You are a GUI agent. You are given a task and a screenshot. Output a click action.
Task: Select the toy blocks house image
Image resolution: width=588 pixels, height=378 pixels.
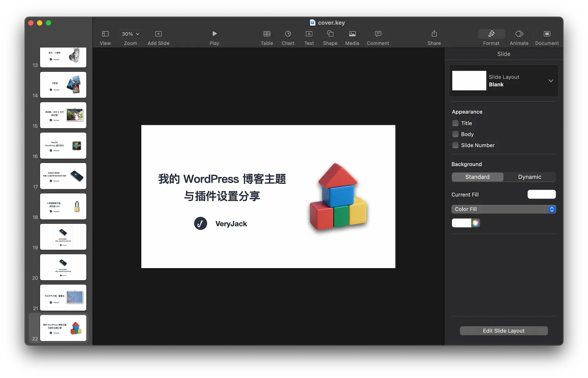tap(338, 197)
